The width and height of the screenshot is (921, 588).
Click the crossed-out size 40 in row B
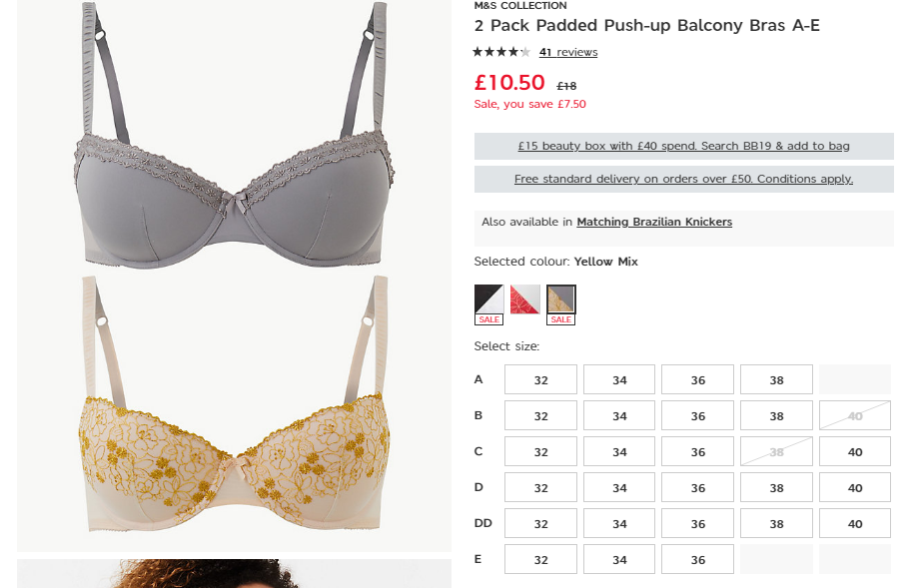855,415
